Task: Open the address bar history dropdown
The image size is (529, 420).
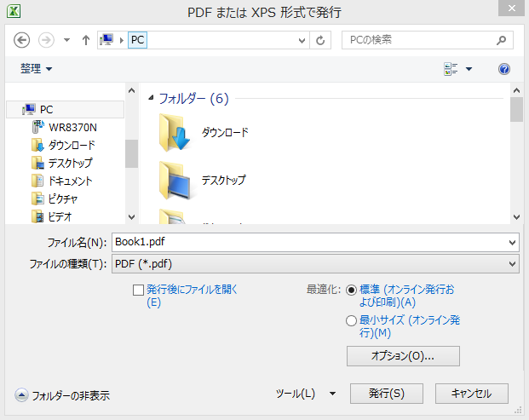Action: (x=302, y=41)
